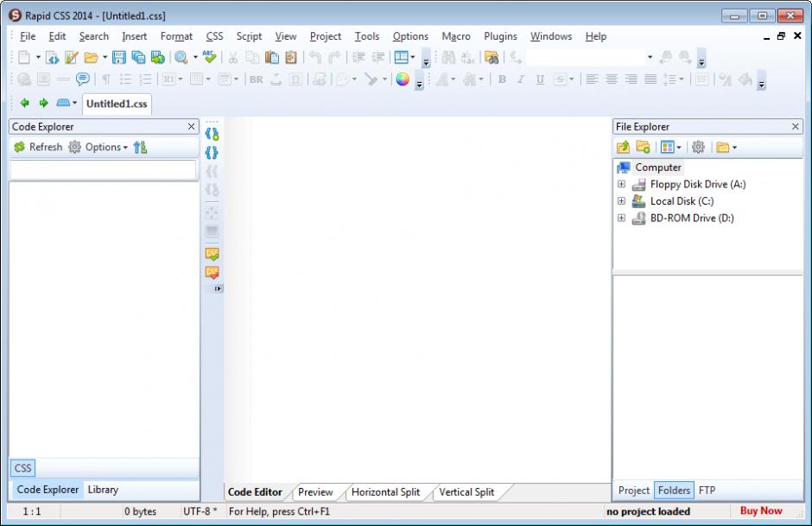Click the Justify alignment icon

(x=650, y=79)
